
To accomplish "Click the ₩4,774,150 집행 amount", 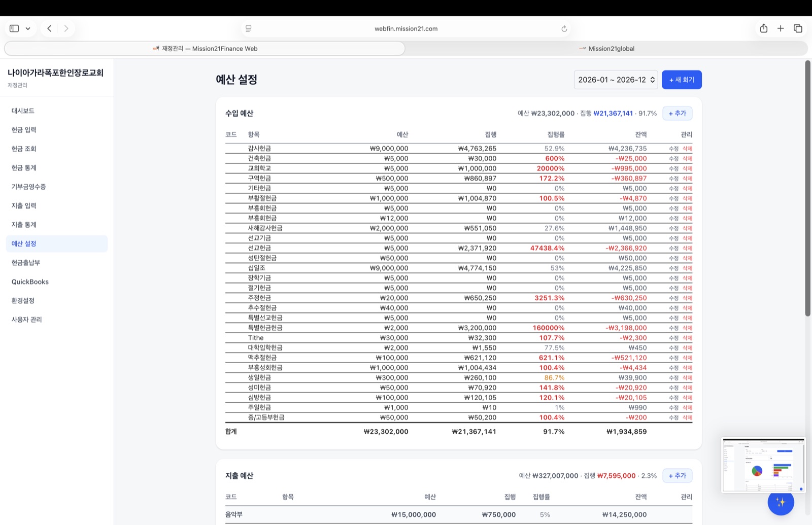I will 477,268.
